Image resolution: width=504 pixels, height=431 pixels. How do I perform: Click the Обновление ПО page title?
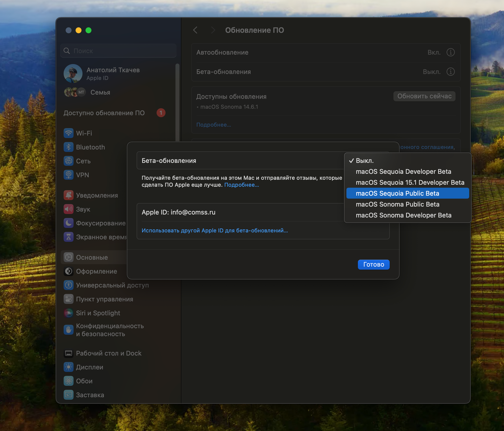[x=255, y=30]
